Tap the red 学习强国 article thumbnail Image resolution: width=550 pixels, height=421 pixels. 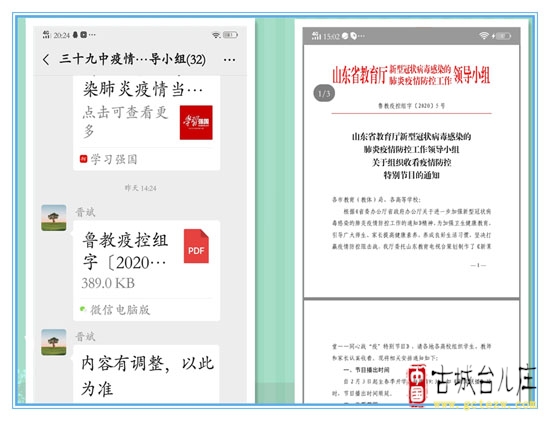(196, 122)
